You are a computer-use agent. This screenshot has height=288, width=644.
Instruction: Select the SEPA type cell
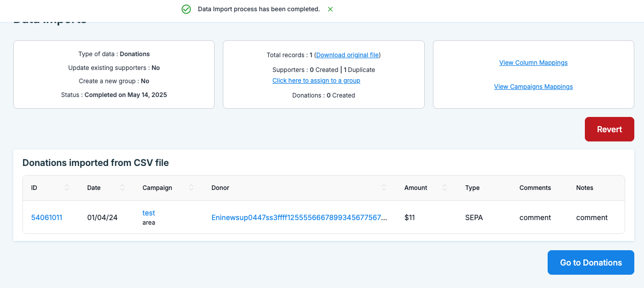(x=474, y=218)
